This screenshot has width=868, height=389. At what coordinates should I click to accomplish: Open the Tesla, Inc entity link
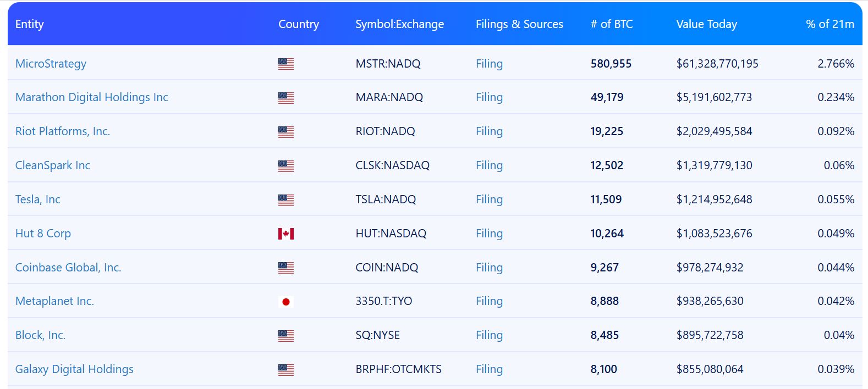pos(37,199)
